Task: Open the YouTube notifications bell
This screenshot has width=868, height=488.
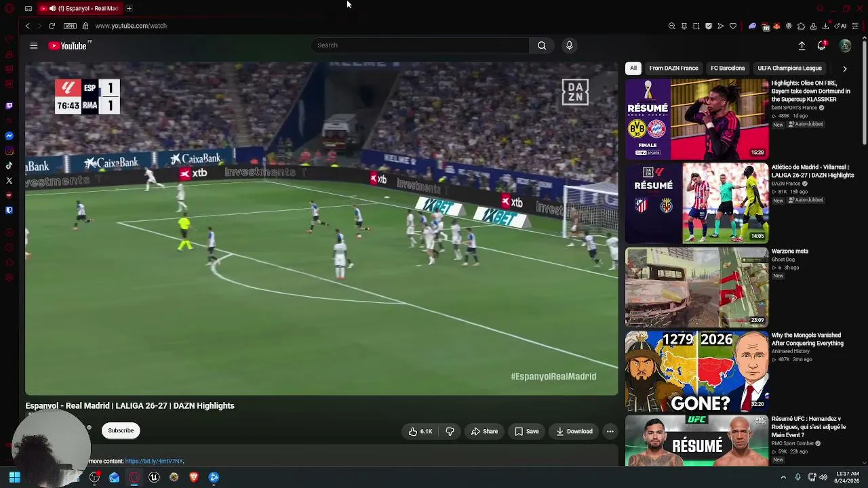Action: pyautogui.click(x=822, y=45)
